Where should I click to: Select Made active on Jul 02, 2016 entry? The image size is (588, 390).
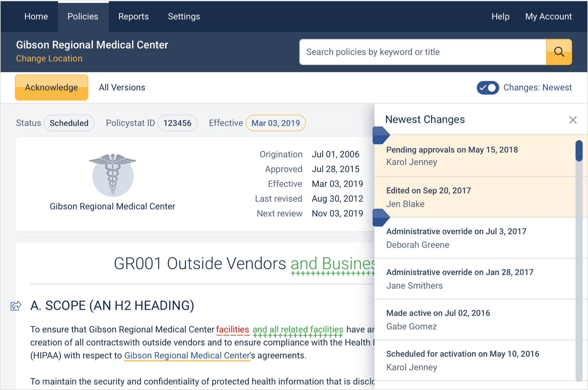pos(475,320)
